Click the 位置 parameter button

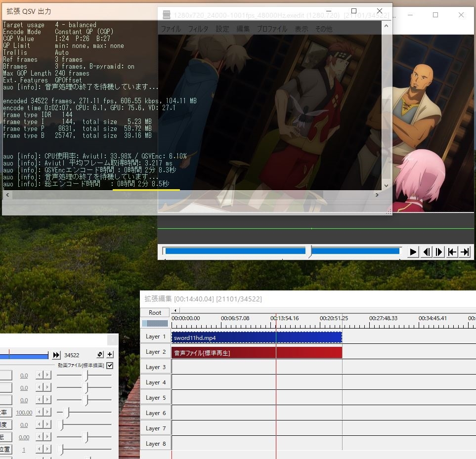(6, 449)
